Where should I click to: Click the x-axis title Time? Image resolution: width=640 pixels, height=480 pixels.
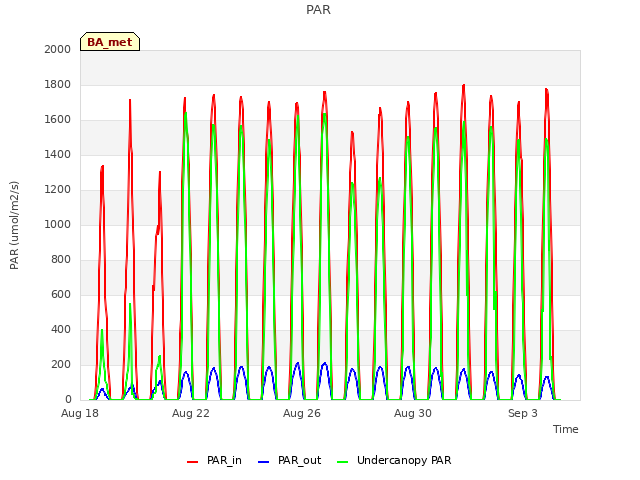(566, 429)
